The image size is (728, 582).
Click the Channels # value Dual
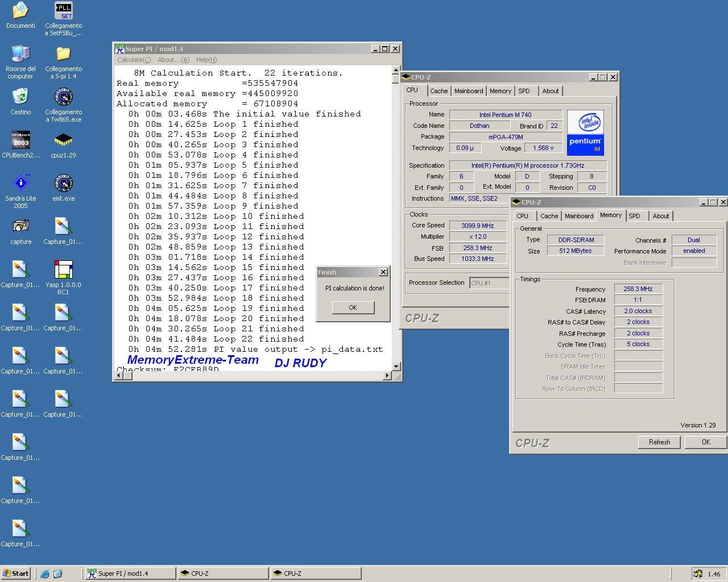694,240
